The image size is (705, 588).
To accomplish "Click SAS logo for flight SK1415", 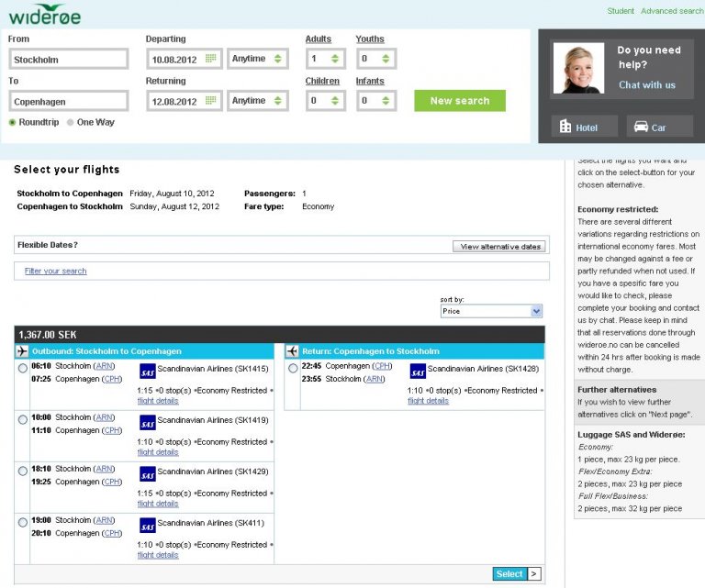I will pos(147,372).
